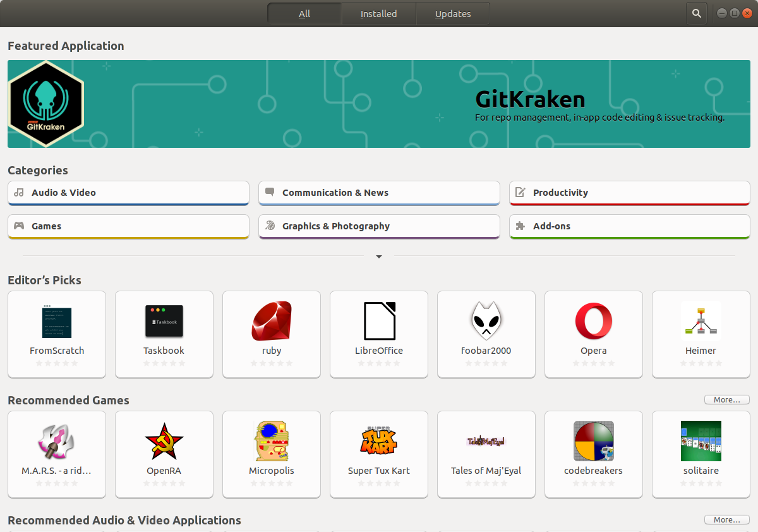Switch to the All tab
758x532 pixels.
coord(304,13)
